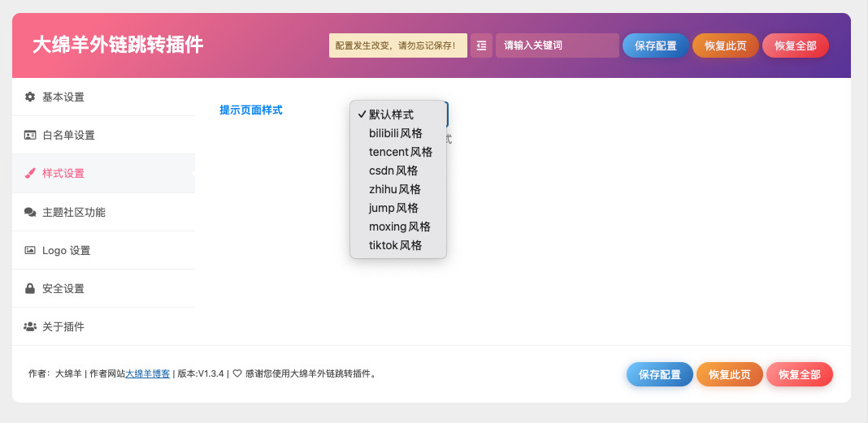Open the Logo 设置 tab
868x423 pixels.
103,250
